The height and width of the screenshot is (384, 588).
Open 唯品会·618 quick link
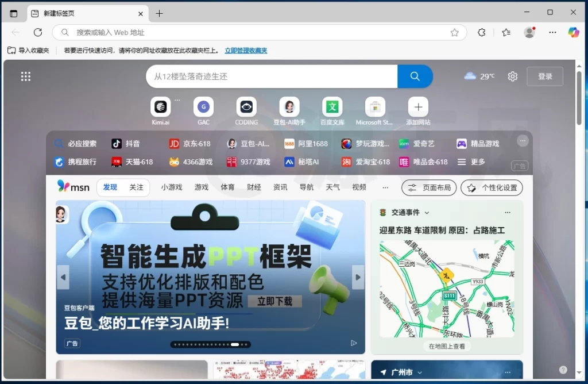423,162
